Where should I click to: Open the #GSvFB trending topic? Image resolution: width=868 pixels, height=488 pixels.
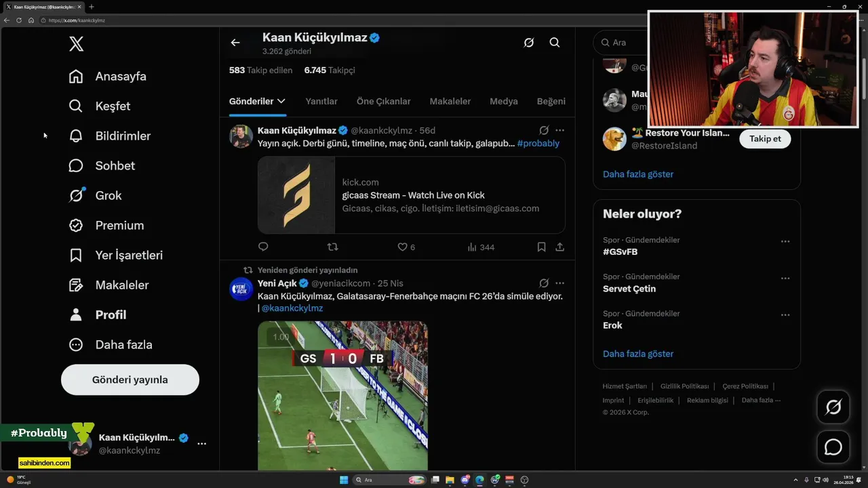click(620, 252)
